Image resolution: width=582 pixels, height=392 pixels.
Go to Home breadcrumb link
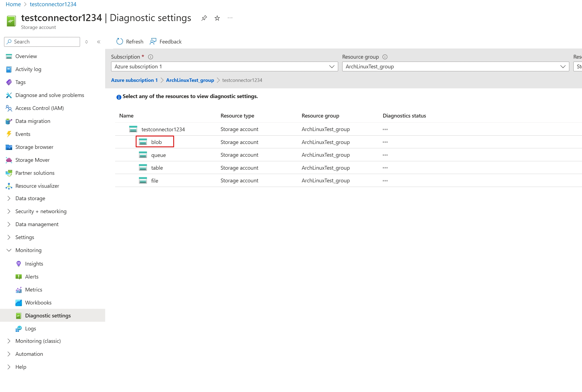(x=13, y=4)
